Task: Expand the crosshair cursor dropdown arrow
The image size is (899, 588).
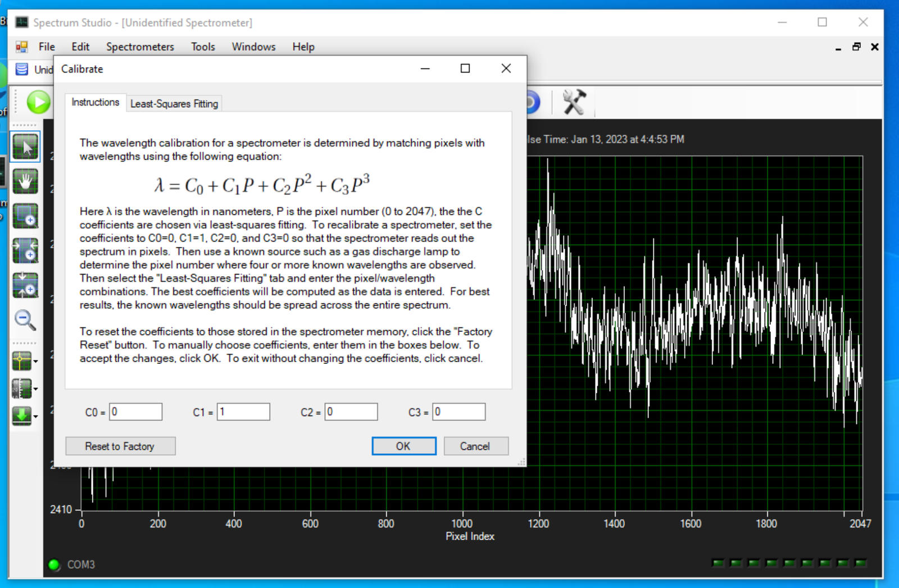Action: coord(35,362)
